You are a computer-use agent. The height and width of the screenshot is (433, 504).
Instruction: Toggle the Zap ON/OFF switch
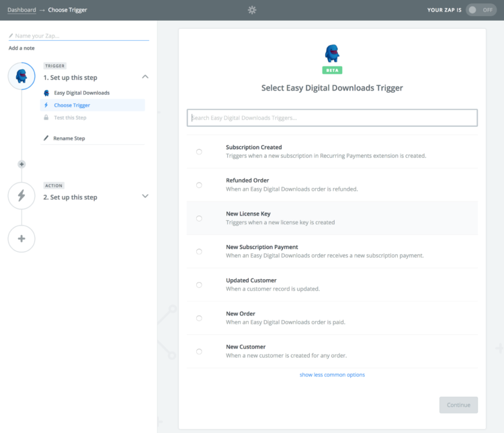481,10
